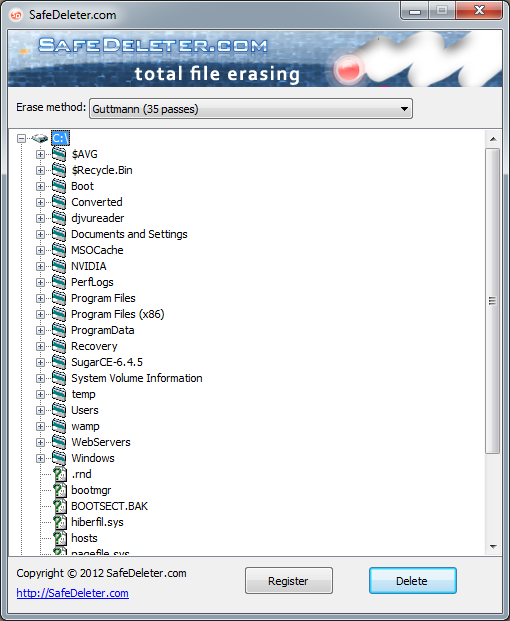Viewport: 510px width, 621px height.
Task: Click the BOOTSECT.BAK file icon
Action: (x=60, y=506)
